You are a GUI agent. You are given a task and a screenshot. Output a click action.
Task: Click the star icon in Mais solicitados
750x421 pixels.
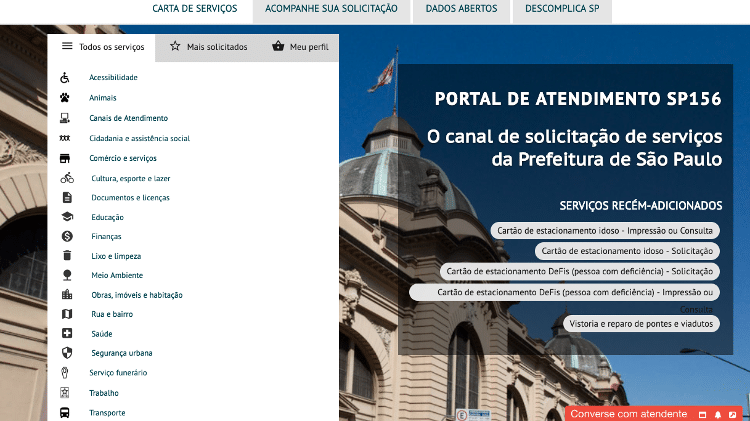(x=175, y=46)
